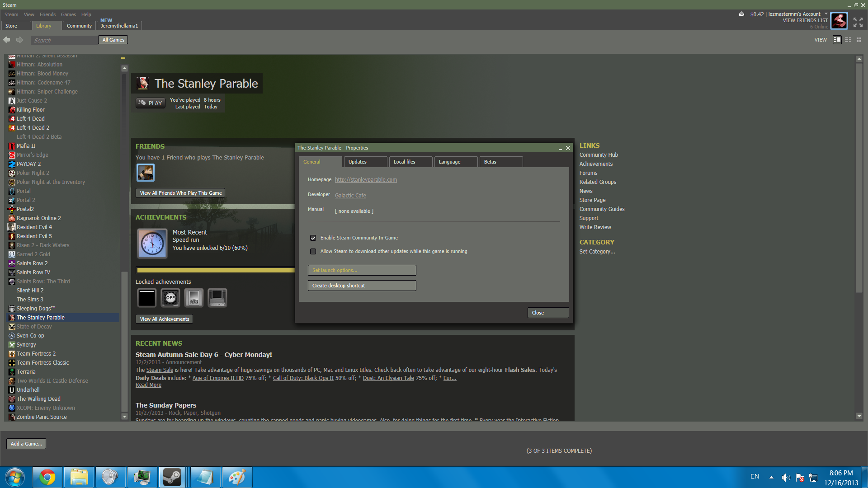
Task: Click the locked OFF-switch achievement icon
Action: pyautogui.click(x=170, y=298)
